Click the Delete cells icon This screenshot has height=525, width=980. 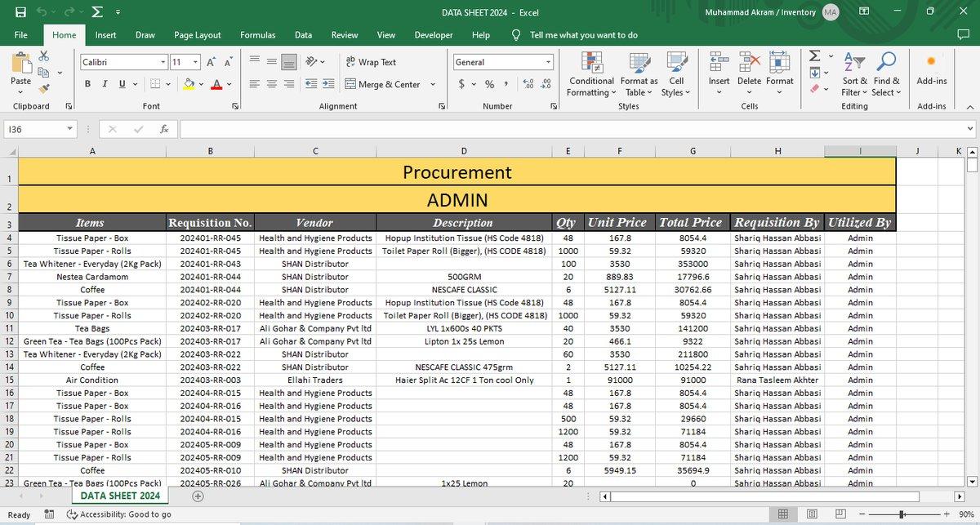[x=749, y=61]
